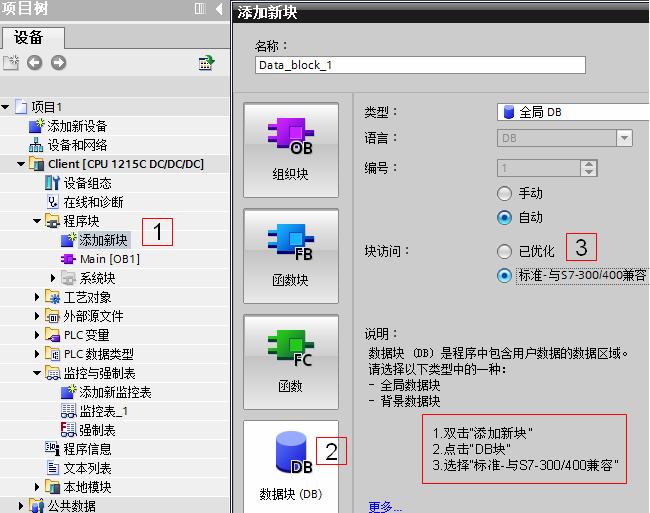Select 程序信息 in the project tree
Image resolution: width=650 pixels, height=513 pixels.
pyautogui.click(x=87, y=449)
